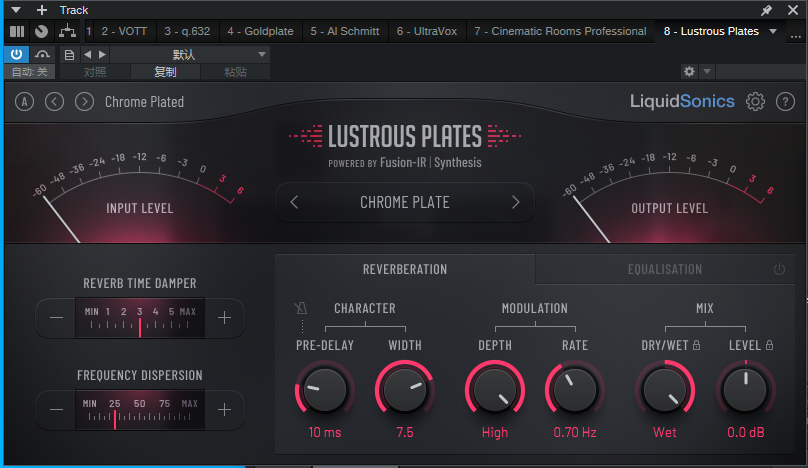Viewport: 808px width, 468px height.
Task: Pin the plugin window
Action: tap(766, 10)
